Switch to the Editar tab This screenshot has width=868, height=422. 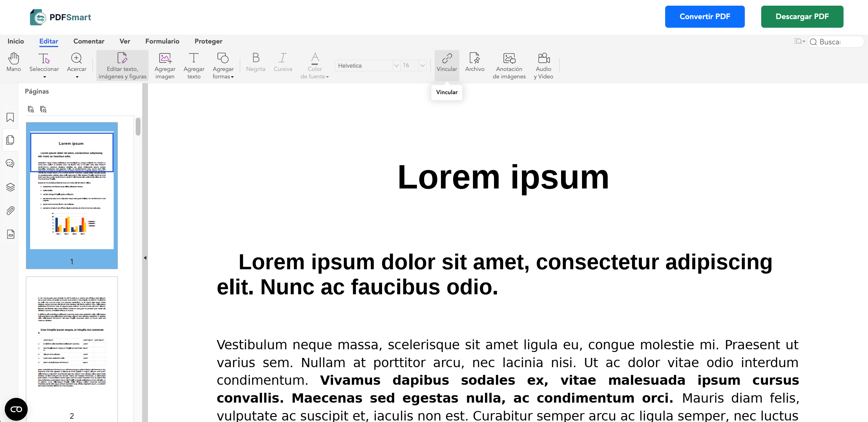pos(49,41)
